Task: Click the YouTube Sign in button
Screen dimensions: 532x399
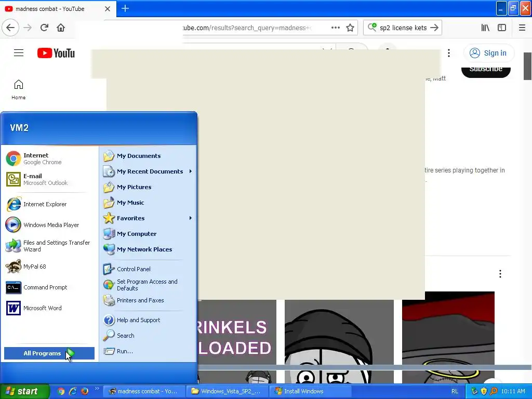Action: pos(488,53)
